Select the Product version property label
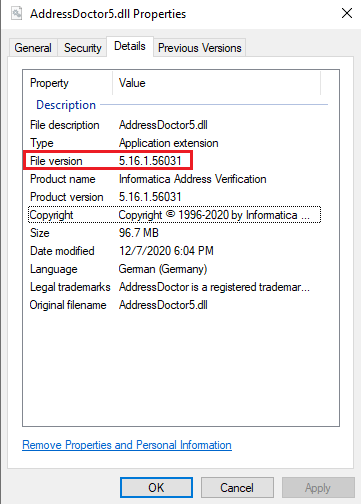Viewport: 361px width, 504px height. 67,197
